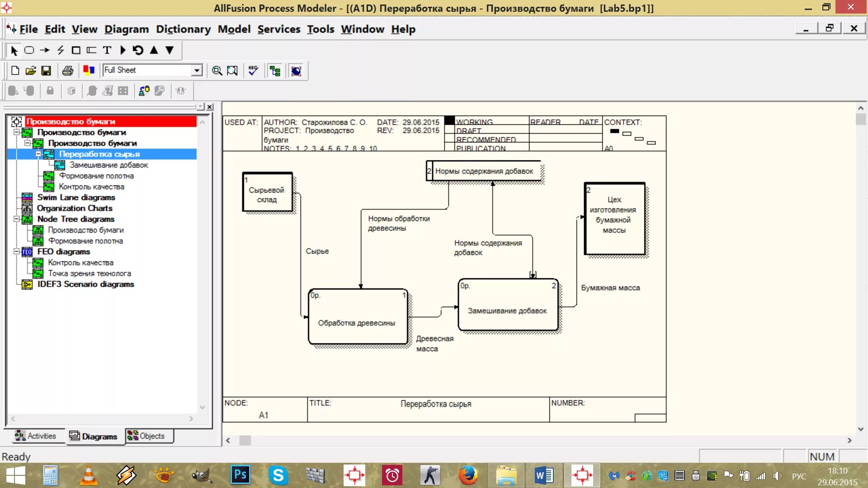This screenshot has width=868, height=488.
Task: Select the Activity Box tool
Action: (x=29, y=50)
